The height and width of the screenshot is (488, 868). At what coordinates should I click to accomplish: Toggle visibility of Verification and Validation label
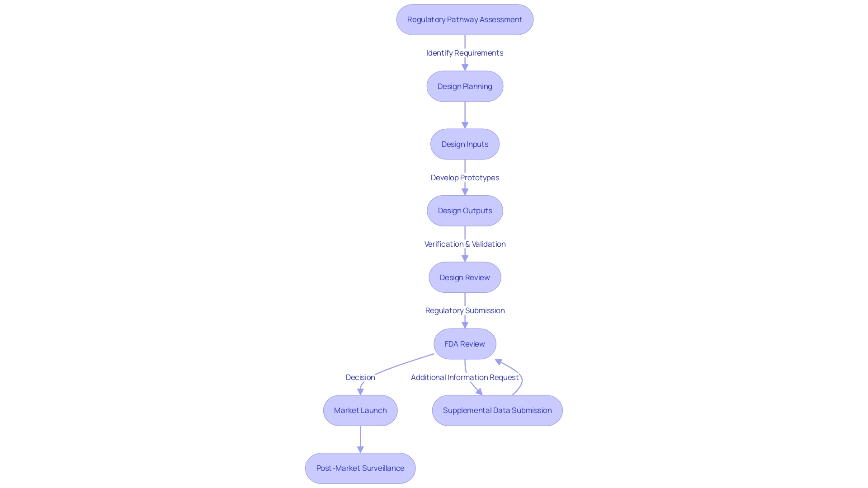pos(464,244)
